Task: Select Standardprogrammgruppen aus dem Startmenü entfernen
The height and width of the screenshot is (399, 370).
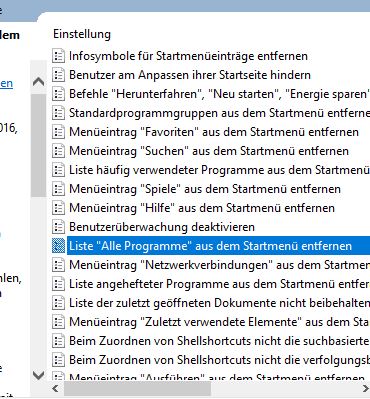Action: click(219, 113)
